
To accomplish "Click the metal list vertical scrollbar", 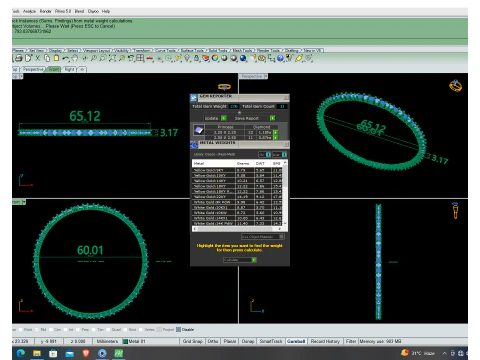I will click(285, 193).
